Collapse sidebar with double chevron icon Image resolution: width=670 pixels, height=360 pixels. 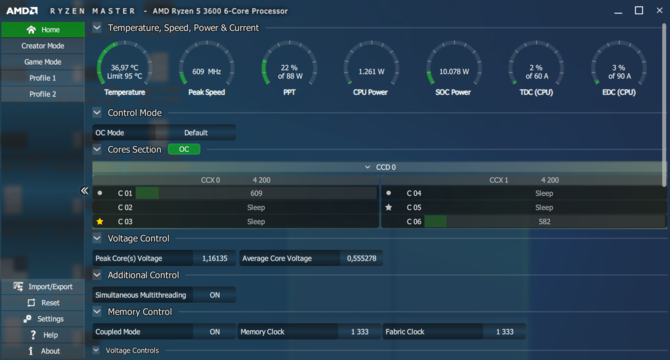click(x=85, y=190)
